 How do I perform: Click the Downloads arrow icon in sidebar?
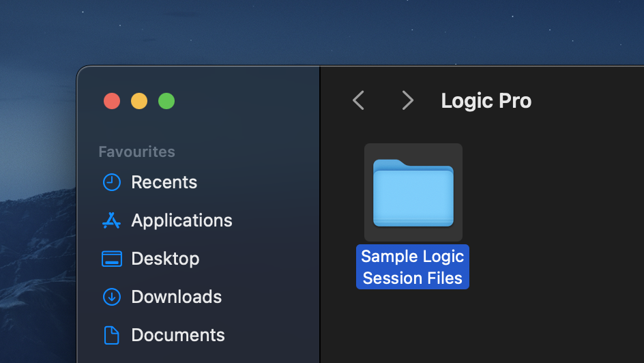pyautogui.click(x=111, y=297)
